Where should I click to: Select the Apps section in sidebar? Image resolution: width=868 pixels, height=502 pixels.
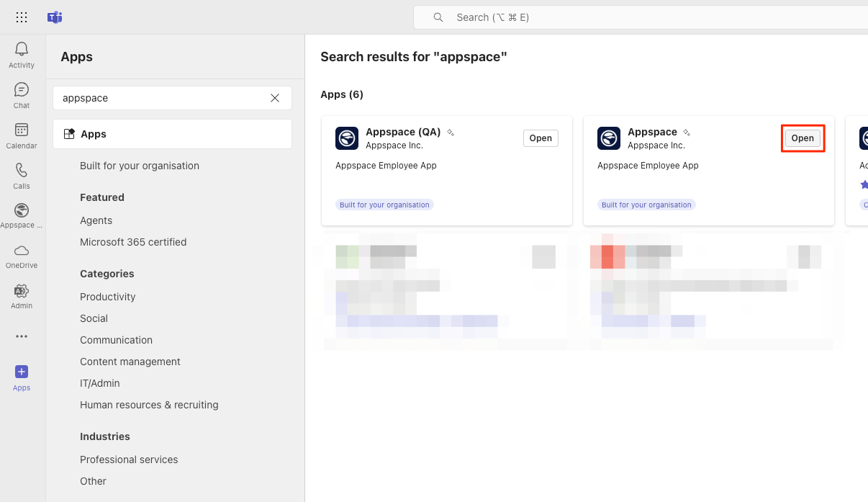[x=172, y=134]
